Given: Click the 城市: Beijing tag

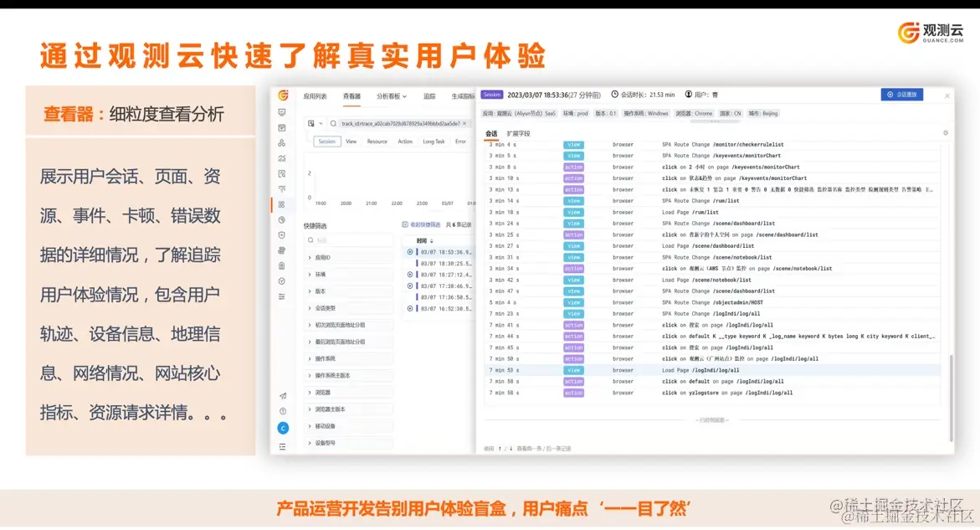Looking at the screenshot, I should click(763, 114).
